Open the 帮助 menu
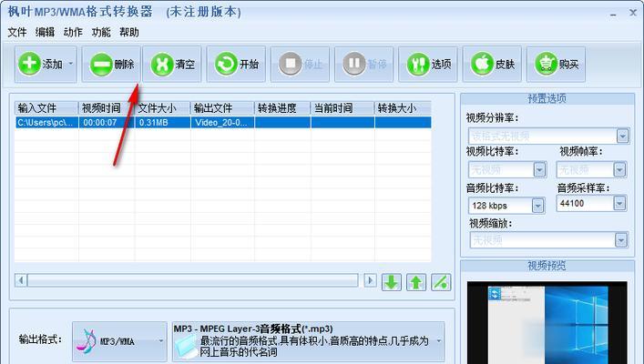Viewport: 644px width, 364px height. point(129,32)
